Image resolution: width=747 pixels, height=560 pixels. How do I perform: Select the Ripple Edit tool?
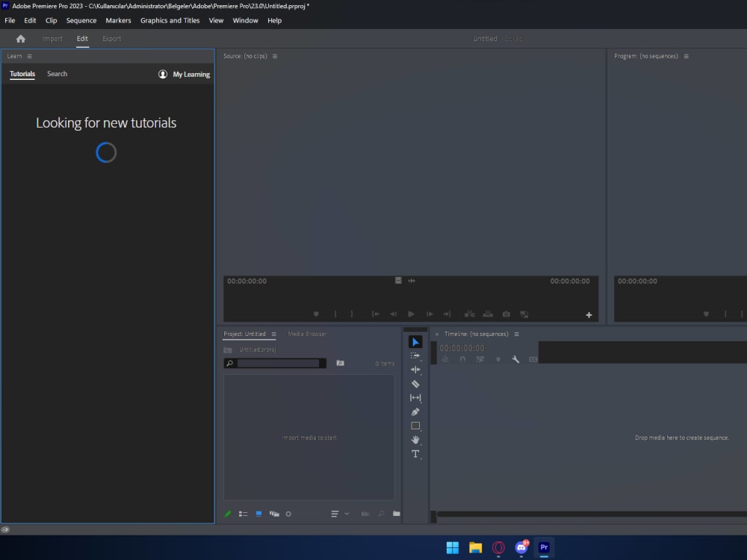415,370
